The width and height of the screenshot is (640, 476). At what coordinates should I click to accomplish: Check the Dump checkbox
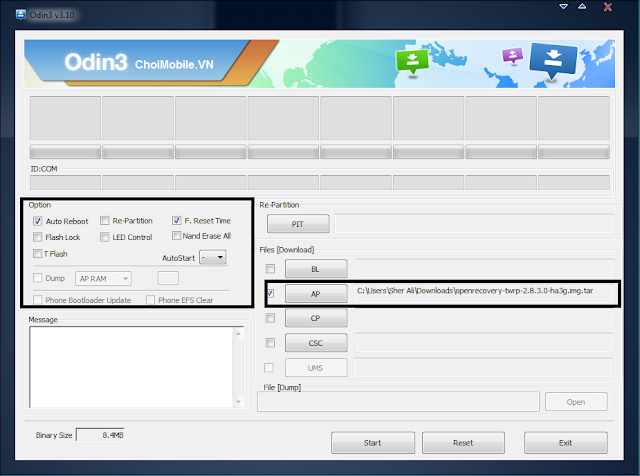(38, 278)
